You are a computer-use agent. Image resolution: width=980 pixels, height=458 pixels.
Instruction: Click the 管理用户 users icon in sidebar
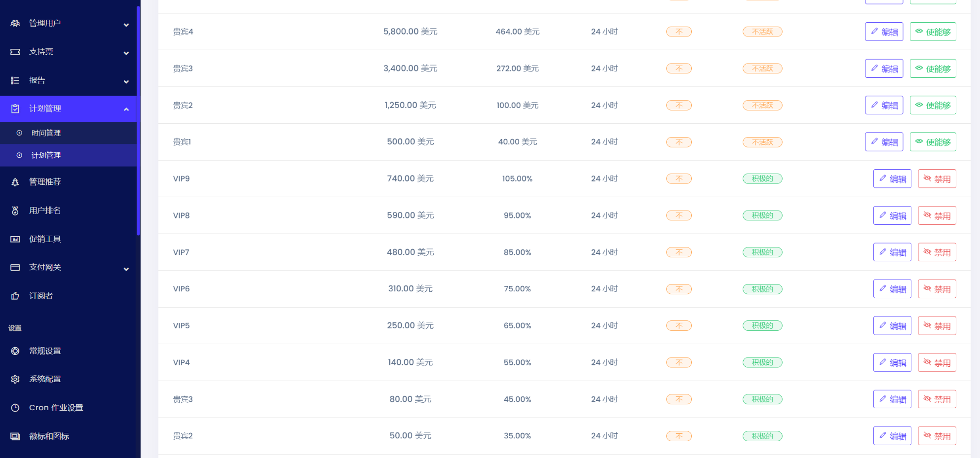click(x=15, y=23)
